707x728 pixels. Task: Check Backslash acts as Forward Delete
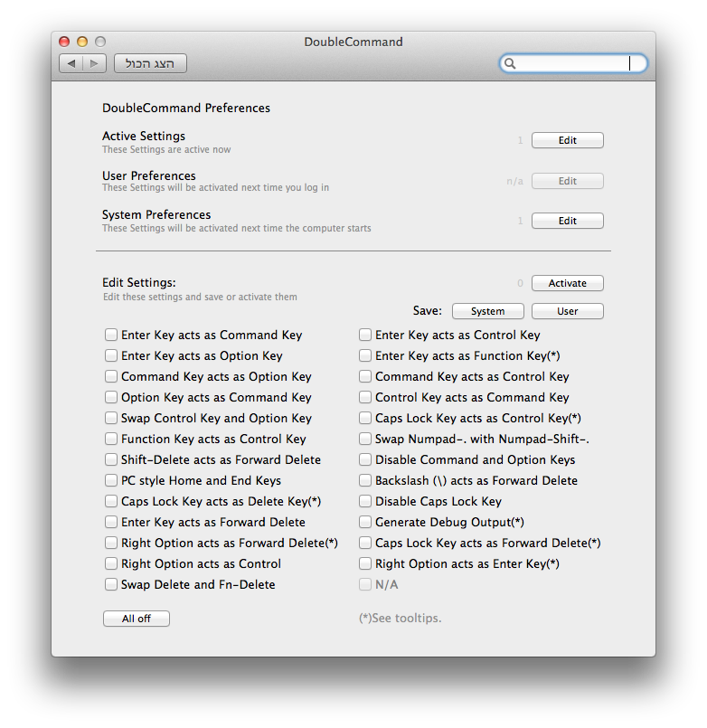tap(365, 480)
